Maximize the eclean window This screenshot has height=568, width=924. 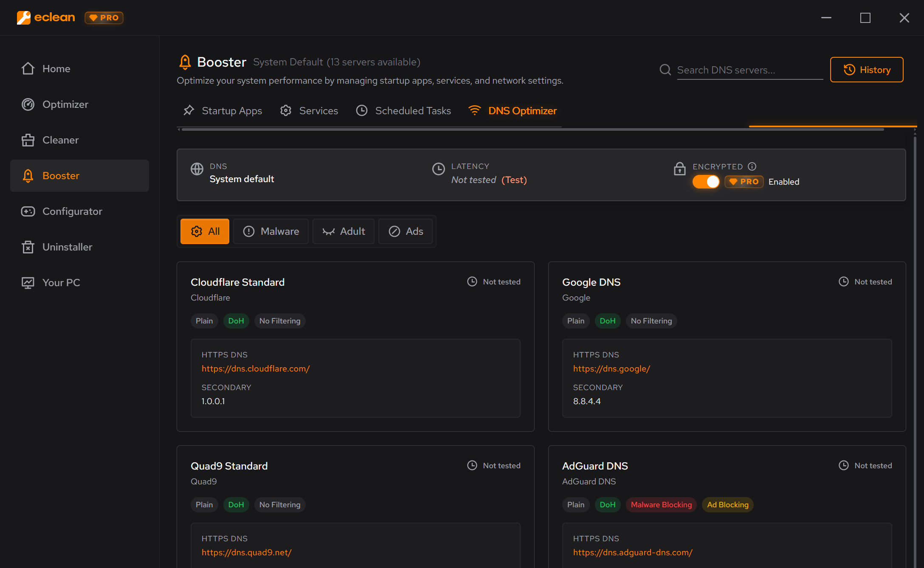(865, 18)
